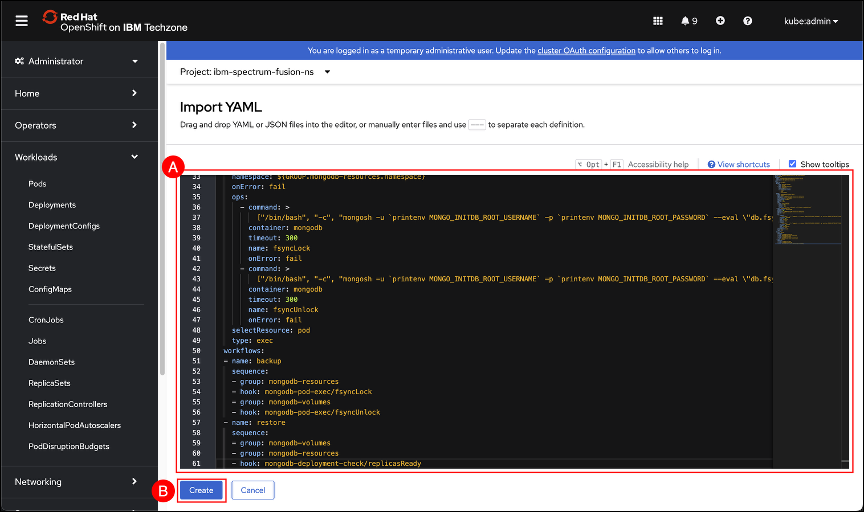Open the application launcher grid icon
The width and height of the screenshot is (864, 512).
point(657,20)
